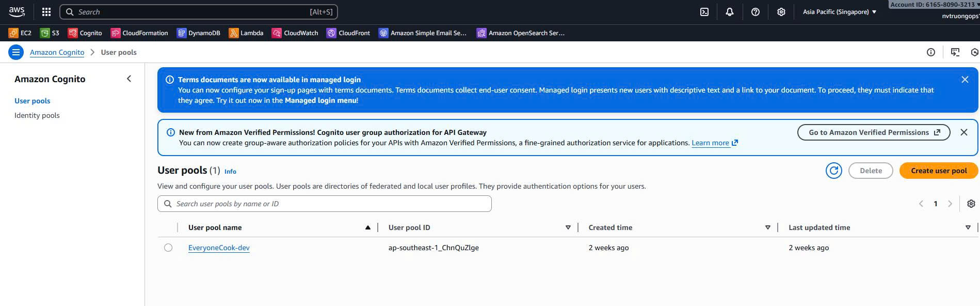This screenshot has height=306, width=980.
Task: Open the panel icon right of info icon
Action: click(x=955, y=52)
